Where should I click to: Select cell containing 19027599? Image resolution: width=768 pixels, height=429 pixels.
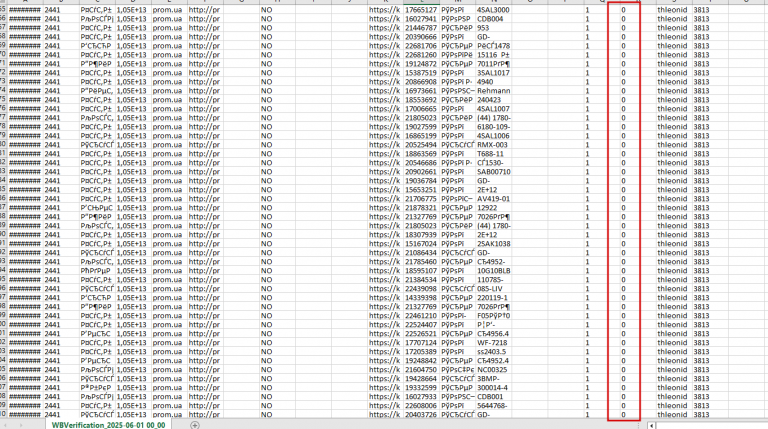pos(421,127)
